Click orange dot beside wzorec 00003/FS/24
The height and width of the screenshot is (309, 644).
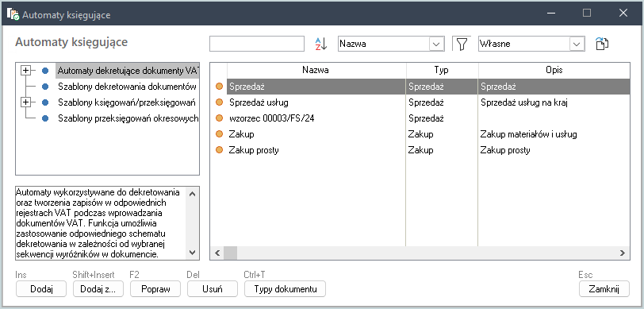point(220,118)
